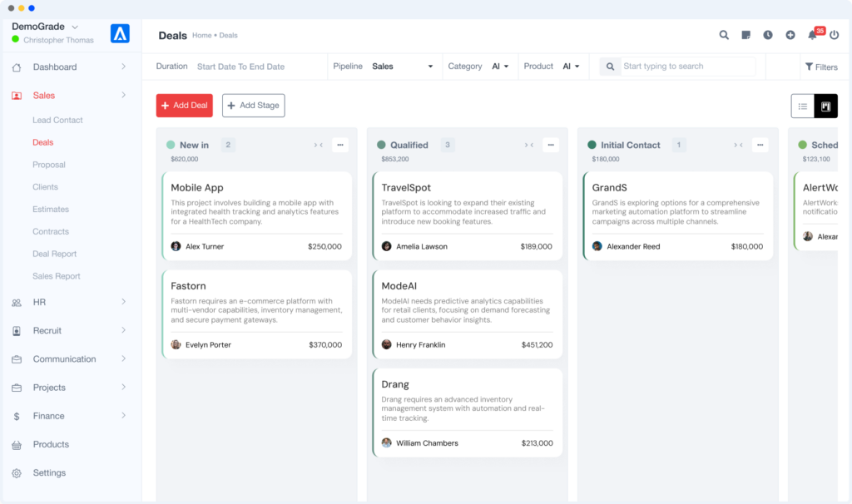
Task: Click the Communication icon in sidebar
Action: 17,359
